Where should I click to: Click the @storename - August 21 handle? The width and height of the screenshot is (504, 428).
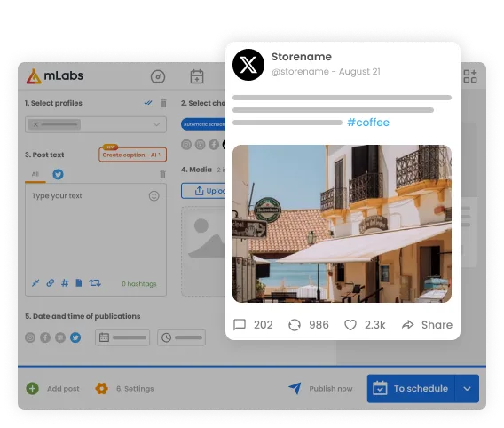326,71
